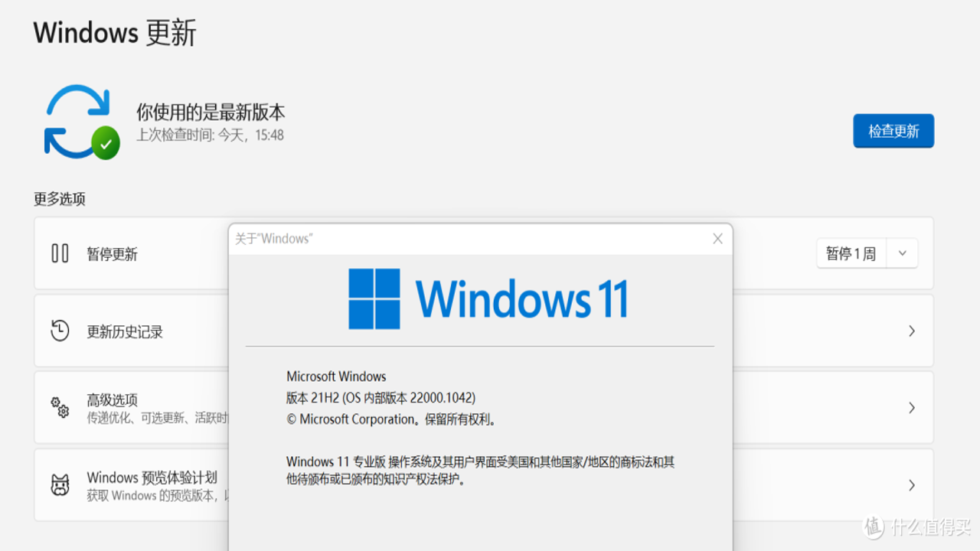Viewport: 980px width, 551px height.
Task: Expand the chevron on 高级选项 row
Action: tap(911, 407)
